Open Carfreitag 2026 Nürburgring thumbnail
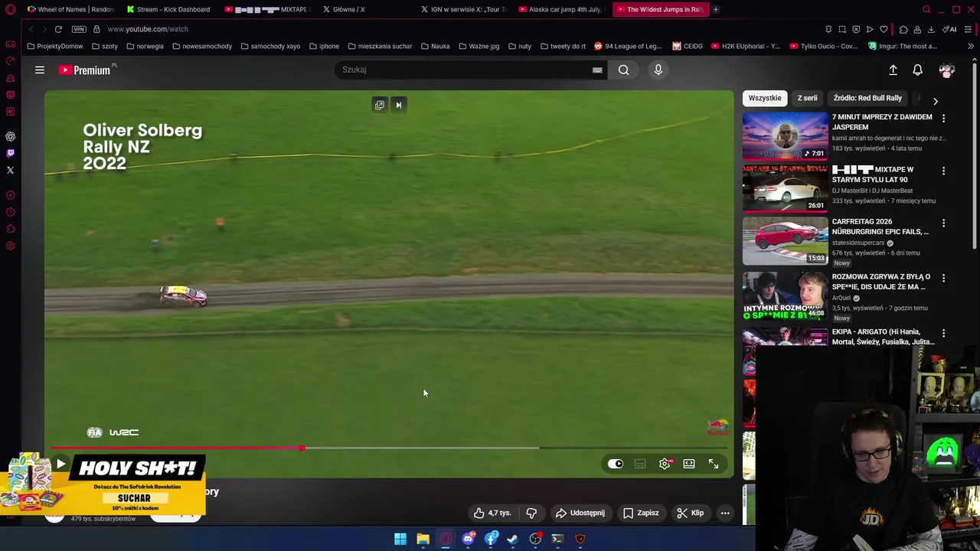 (x=785, y=240)
